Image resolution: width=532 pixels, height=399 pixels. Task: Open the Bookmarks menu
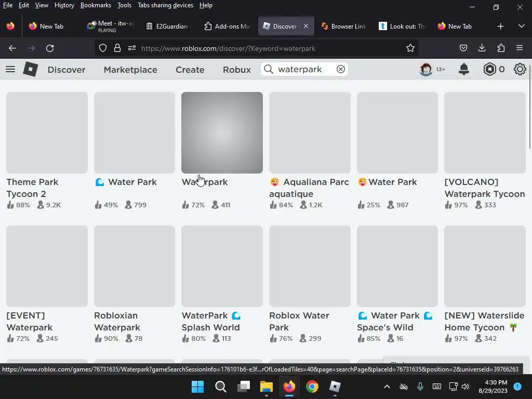point(96,5)
